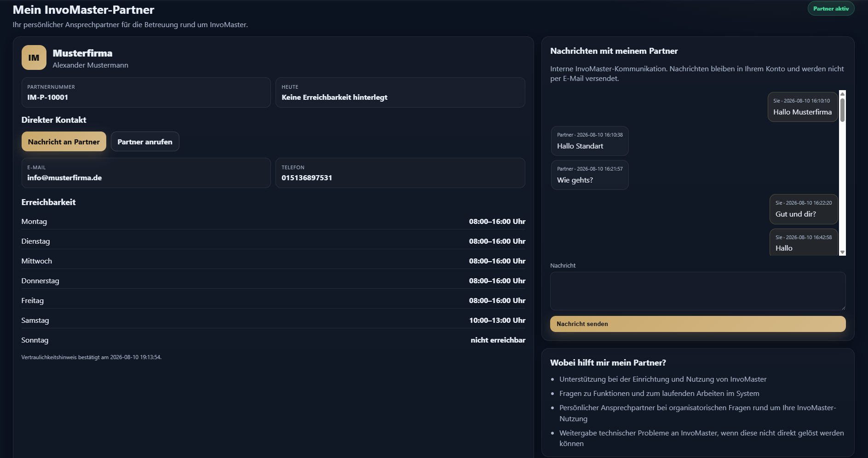Click the partner number IM-P-10001
The image size is (868, 458).
pos(47,97)
